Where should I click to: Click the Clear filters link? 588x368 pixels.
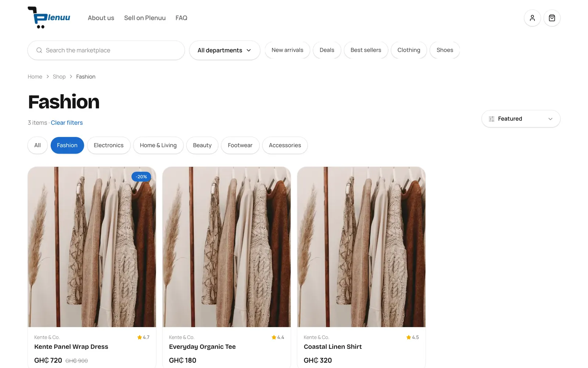tap(67, 123)
